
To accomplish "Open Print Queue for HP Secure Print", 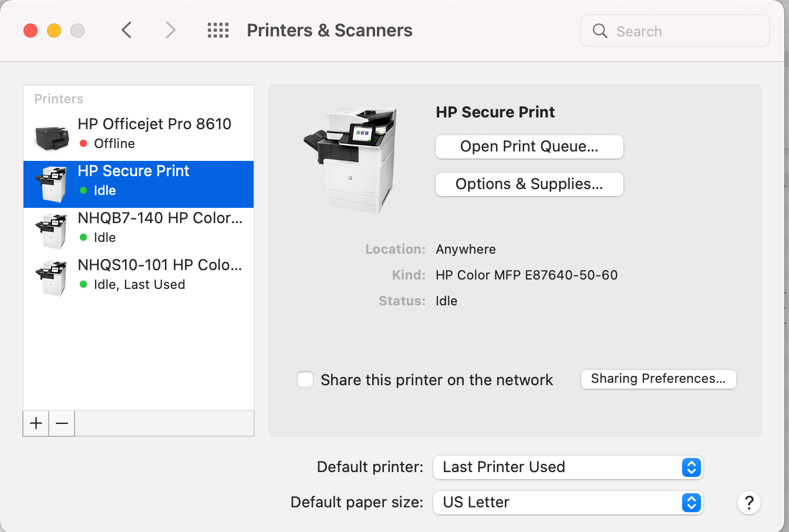I will point(529,147).
